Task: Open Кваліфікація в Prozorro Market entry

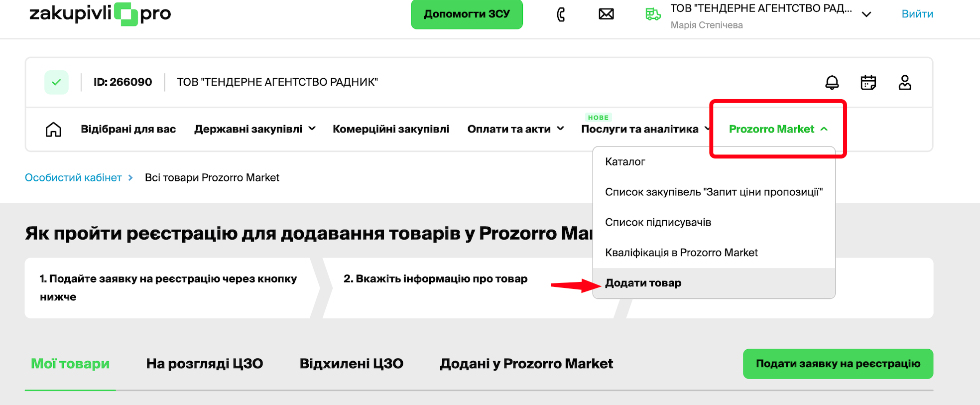Action: (681, 253)
